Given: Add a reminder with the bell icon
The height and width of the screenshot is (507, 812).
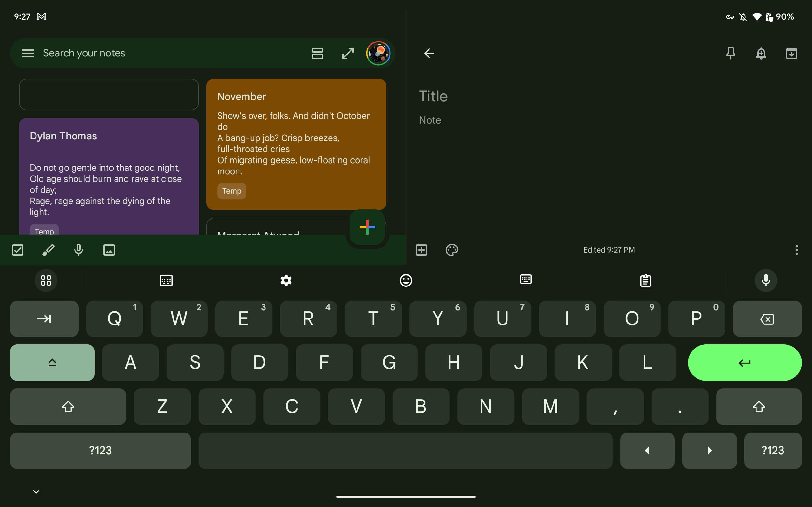Looking at the screenshot, I should (x=761, y=53).
